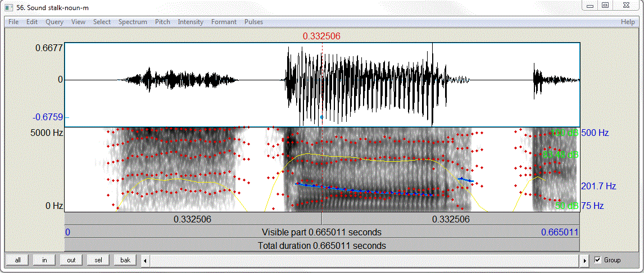Image resolution: width=644 pixels, height=273 pixels.
Task: Minimize the Sound stalk-noun-m window
Action: point(590,6)
